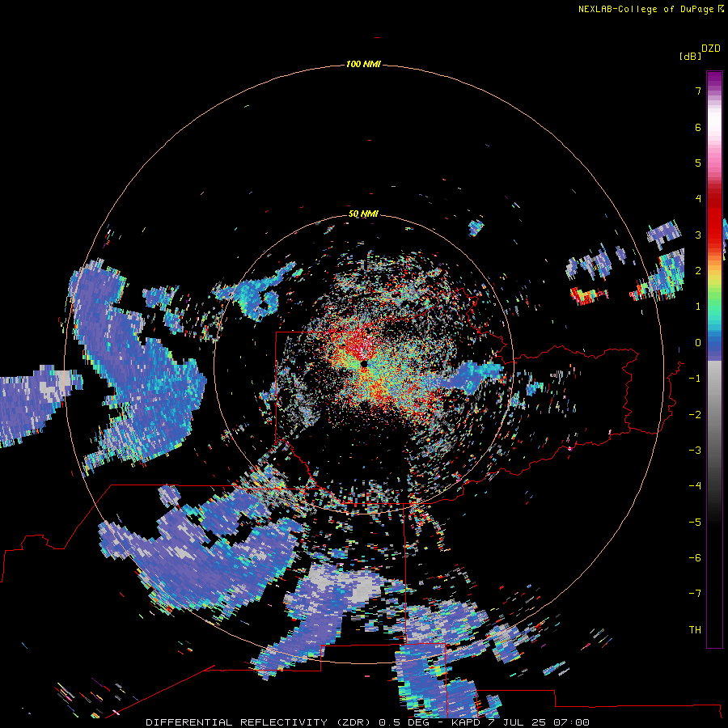Click the DZD label above the color scale
Viewport: 728px width, 728px height.
tap(711, 49)
